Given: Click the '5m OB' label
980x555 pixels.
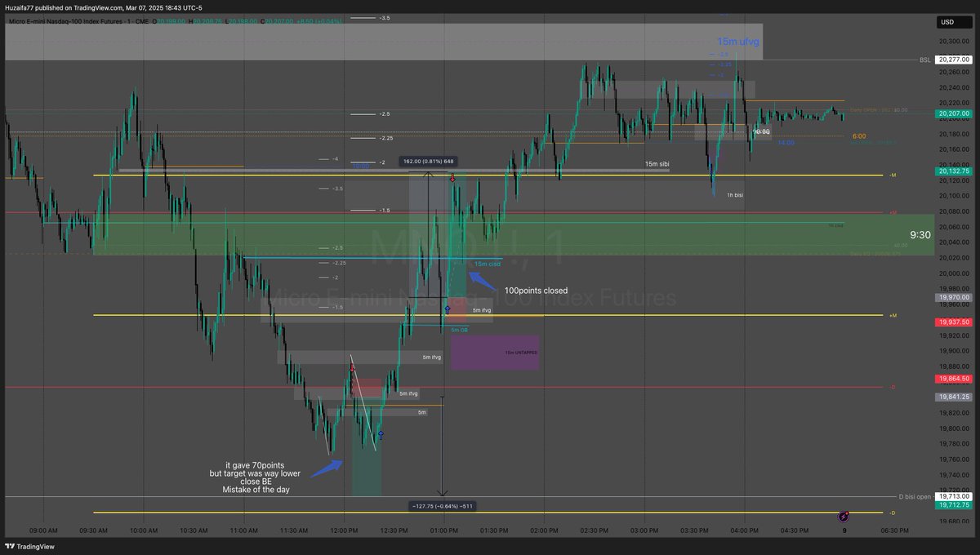Looking at the screenshot, I should (x=459, y=330).
